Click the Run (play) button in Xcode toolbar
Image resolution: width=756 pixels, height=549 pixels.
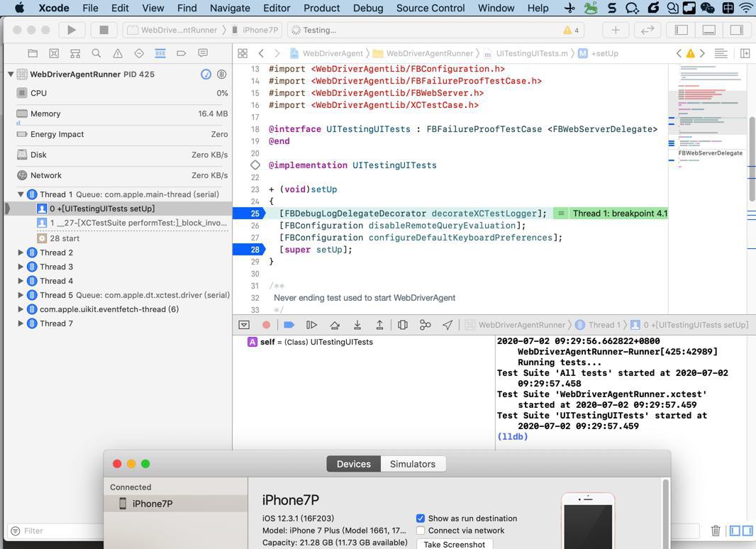(x=72, y=30)
